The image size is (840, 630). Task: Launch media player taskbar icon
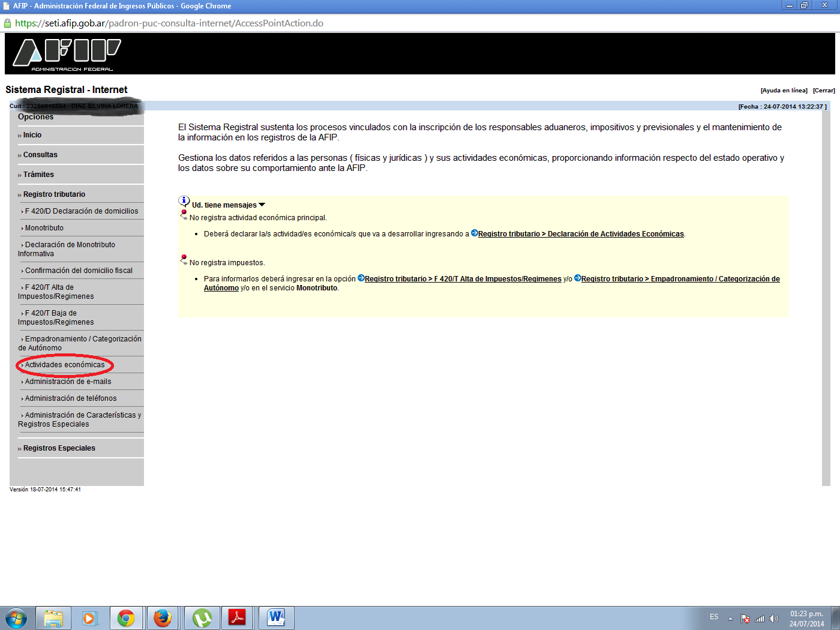click(89, 618)
